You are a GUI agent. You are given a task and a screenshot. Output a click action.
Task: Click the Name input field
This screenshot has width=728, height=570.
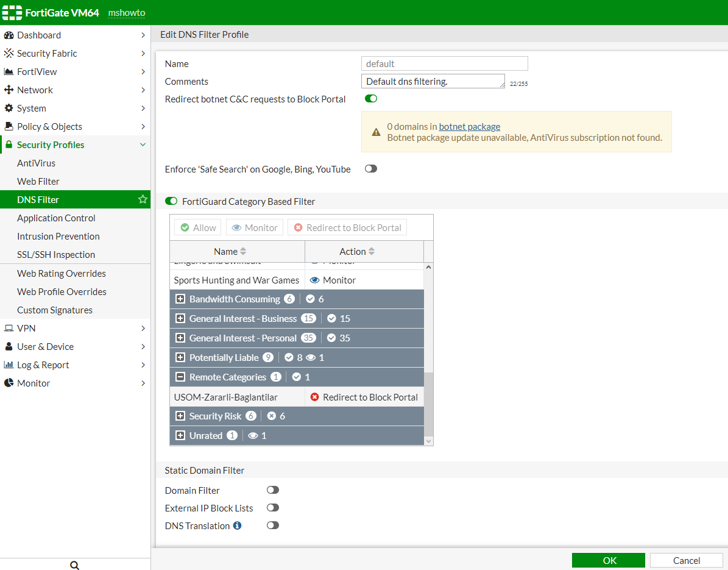[x=444, y=63]
